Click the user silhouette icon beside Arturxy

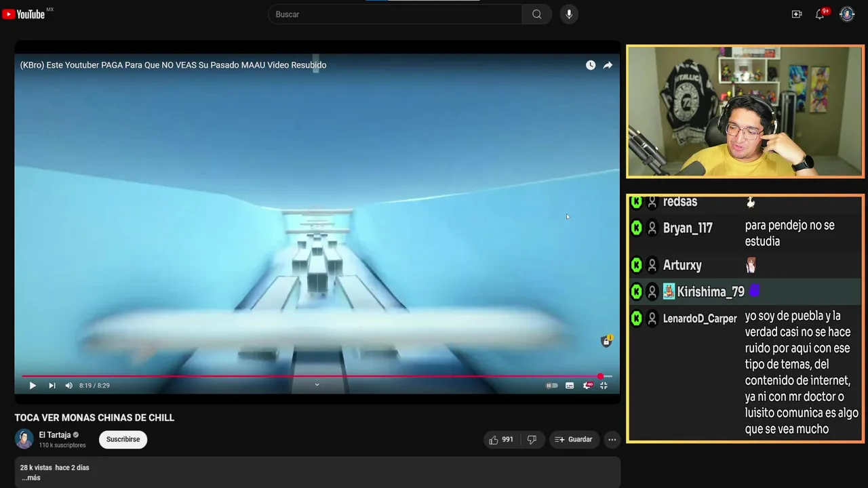tap(652, 265)
